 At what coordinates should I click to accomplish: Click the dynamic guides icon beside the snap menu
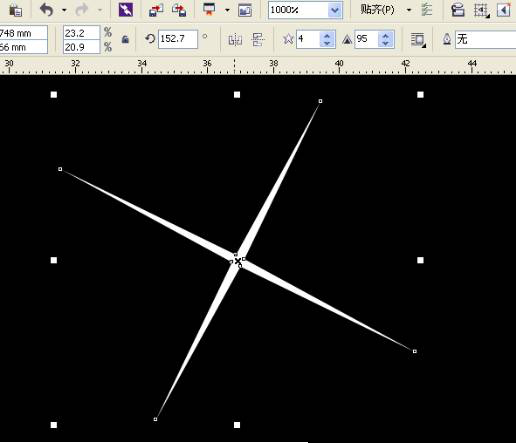tap(426, 10)
